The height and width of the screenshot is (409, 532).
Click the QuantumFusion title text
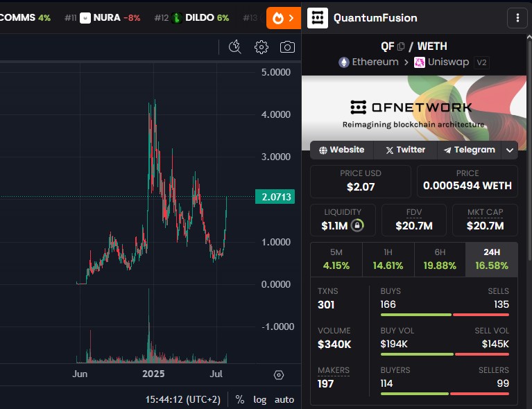click(375, 18)
